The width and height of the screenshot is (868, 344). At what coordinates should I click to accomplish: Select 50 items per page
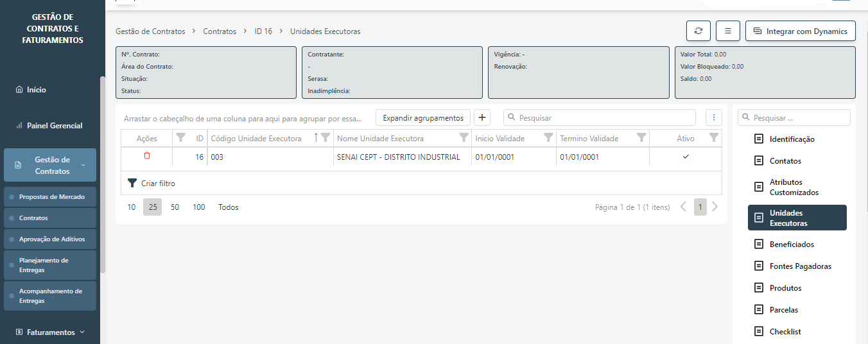tap(175, 207)
